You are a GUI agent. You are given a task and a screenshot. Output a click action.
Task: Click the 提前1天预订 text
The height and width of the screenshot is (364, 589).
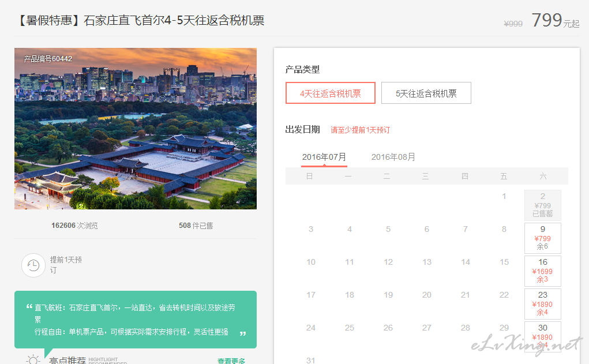tap(66, 265)
